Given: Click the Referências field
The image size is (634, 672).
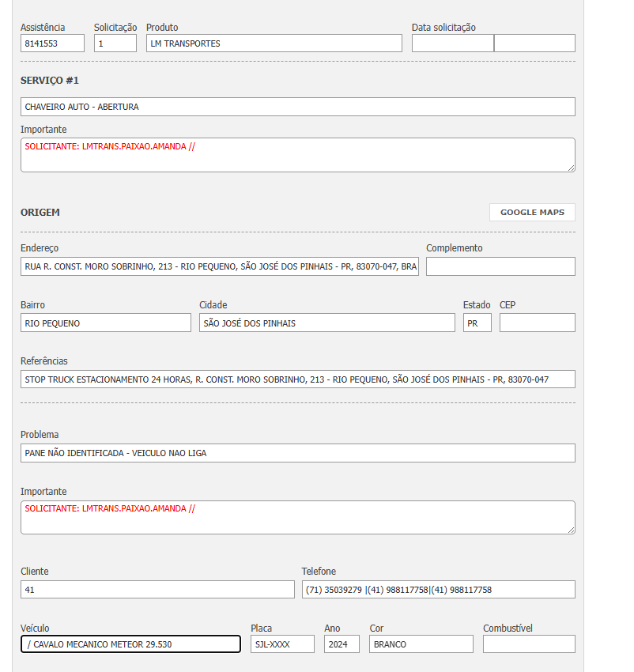Looking at the screenshot, I should tap(297, 379).
